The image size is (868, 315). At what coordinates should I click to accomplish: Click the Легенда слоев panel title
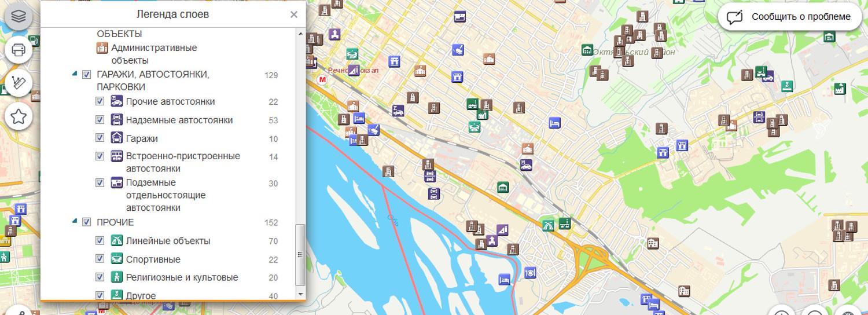pyautogui.click(x=173, y=14)
